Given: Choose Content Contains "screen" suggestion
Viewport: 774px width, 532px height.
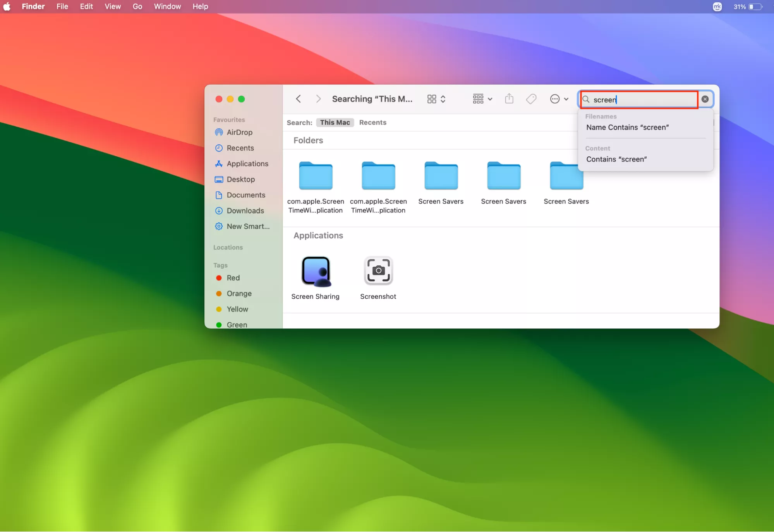Looking at the screenshot, I should tap(616, 159).
